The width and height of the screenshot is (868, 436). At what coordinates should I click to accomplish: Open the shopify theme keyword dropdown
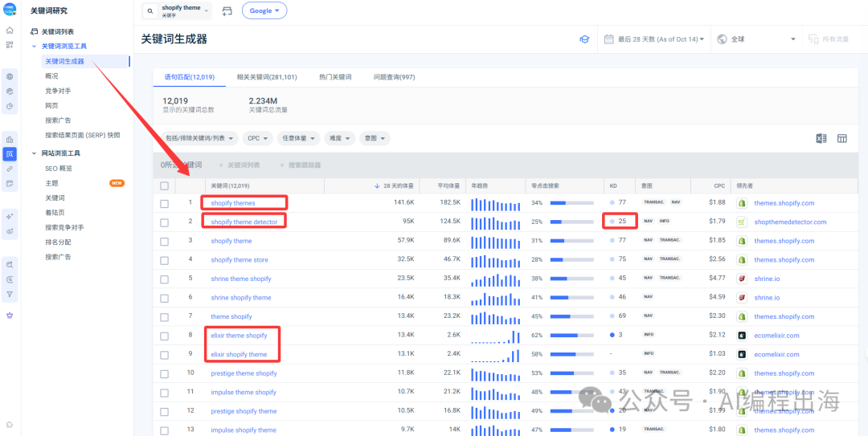click(177, 11)
